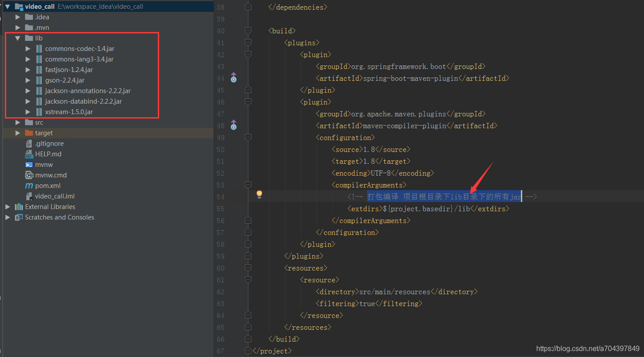Fold the configuration tag on line 49
644x357 pixels.
pyautogui.click(x=248, y=137)
